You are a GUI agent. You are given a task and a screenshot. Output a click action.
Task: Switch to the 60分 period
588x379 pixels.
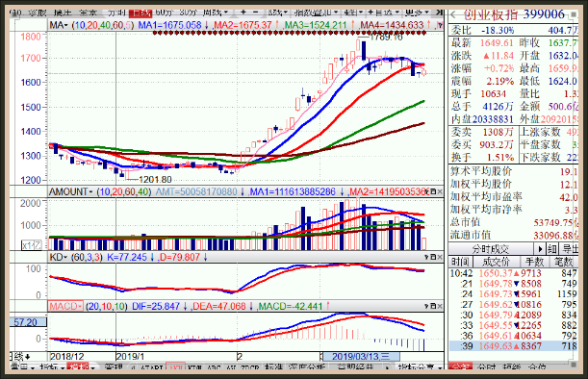pos(164,13)
